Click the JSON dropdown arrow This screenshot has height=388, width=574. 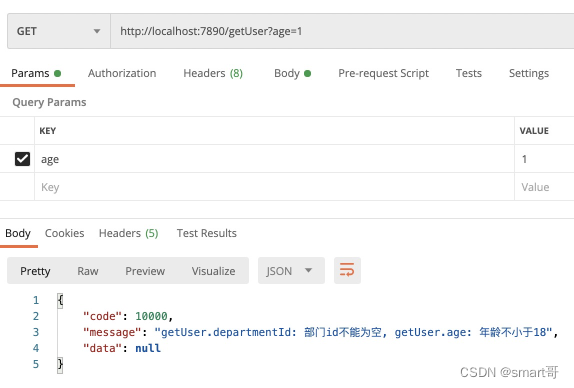[x=309, y=271]
